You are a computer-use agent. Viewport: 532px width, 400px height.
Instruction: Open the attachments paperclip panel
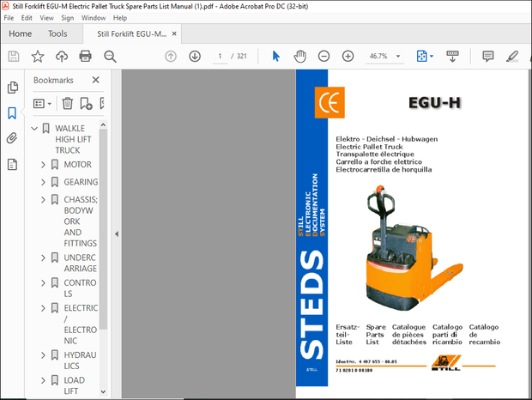pyautogui.click(x=12, y=138)
